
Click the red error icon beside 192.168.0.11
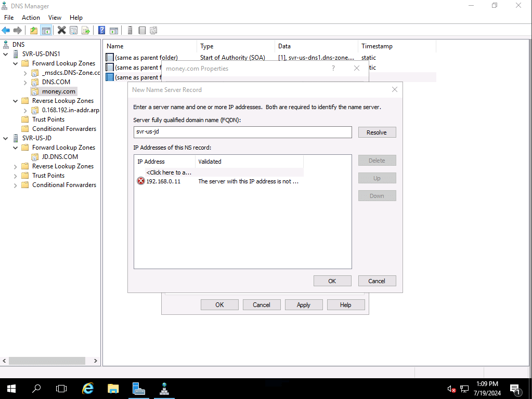tap(141, 181)
